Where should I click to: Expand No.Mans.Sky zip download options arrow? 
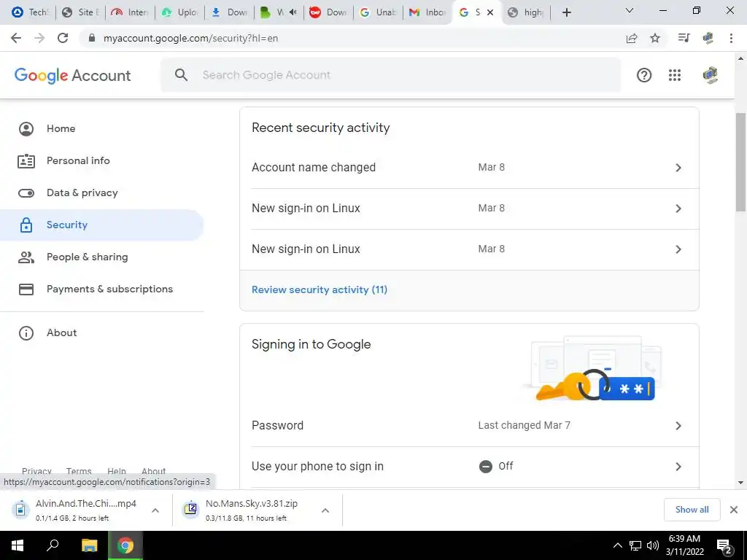325,510
